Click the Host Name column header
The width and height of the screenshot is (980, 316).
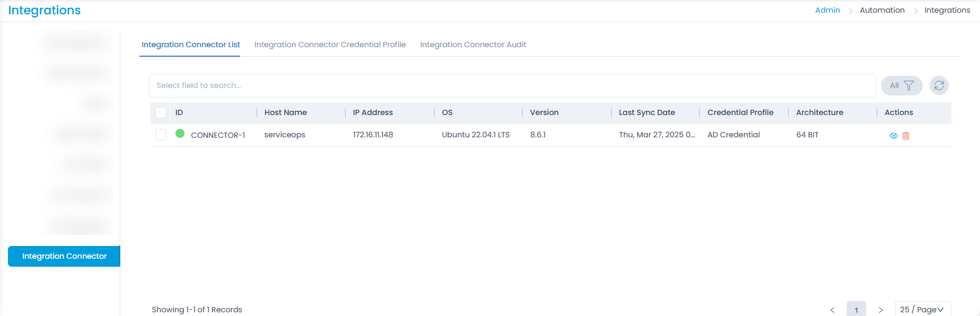click(x=285, y=112)
